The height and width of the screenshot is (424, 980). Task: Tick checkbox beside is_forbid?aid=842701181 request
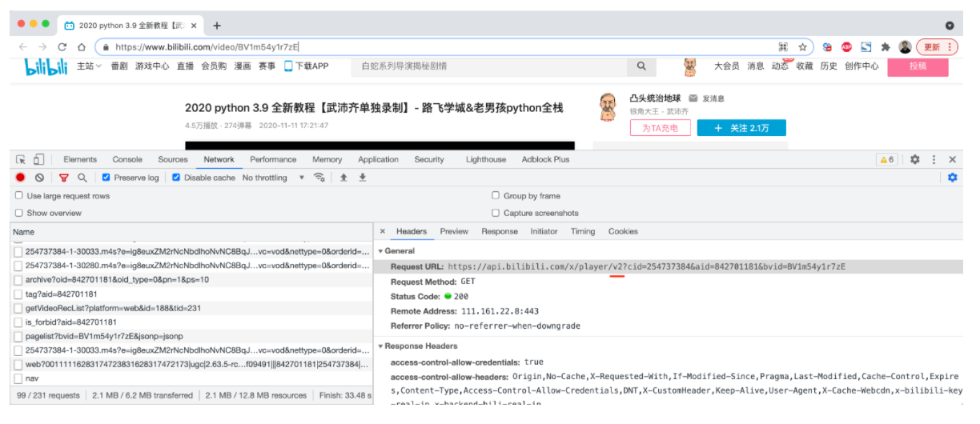(x=18, y=322)
